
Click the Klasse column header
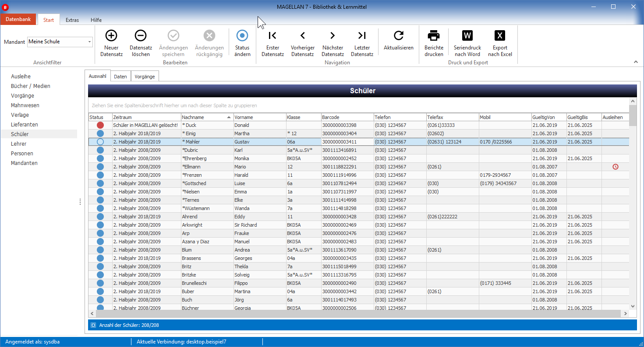pyautogui.click(x=303, y=117)
